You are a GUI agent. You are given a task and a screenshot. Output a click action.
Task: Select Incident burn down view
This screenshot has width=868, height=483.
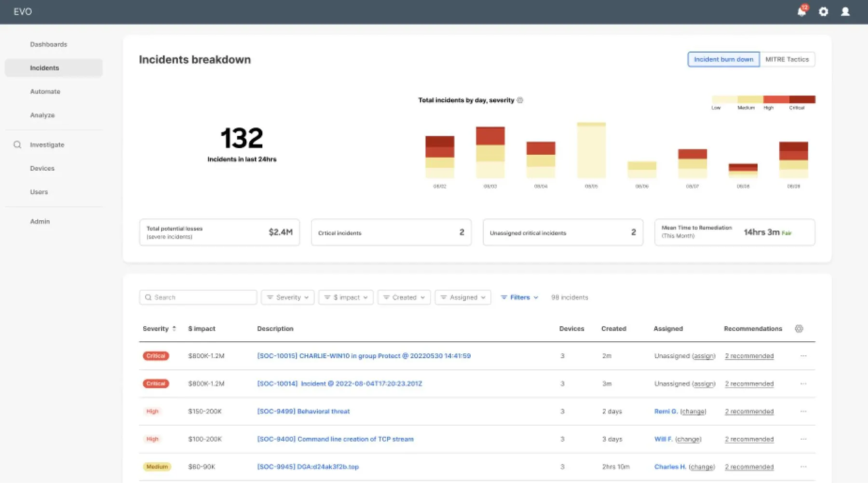[723, 59]
